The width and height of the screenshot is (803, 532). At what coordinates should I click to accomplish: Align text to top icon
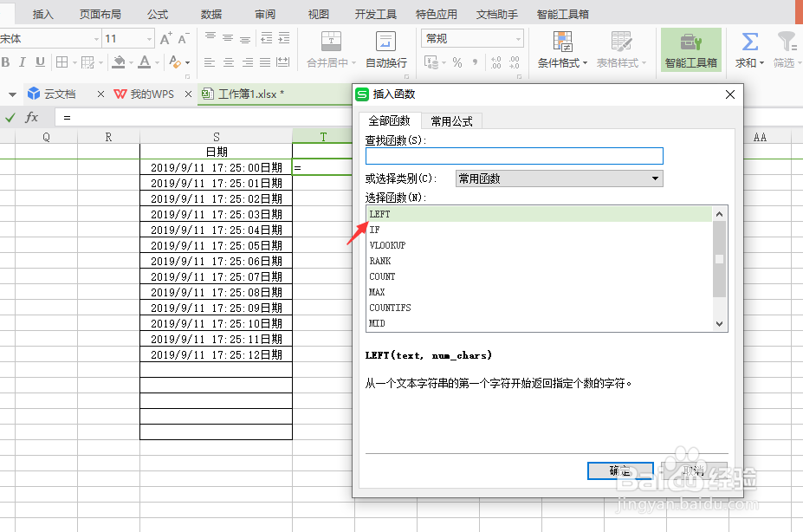[210, 37]
